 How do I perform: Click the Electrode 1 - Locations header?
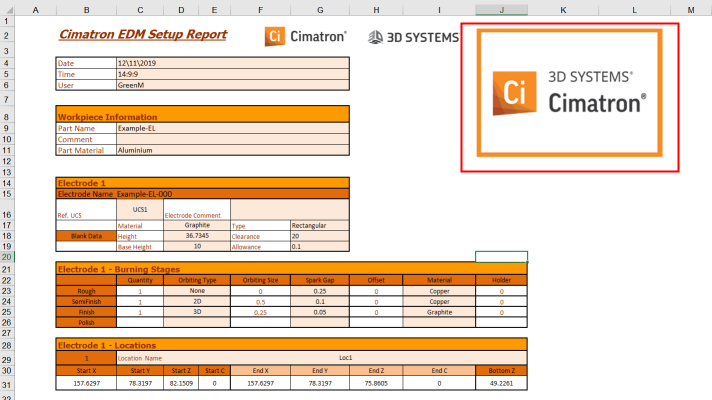[x=292, y=345]
